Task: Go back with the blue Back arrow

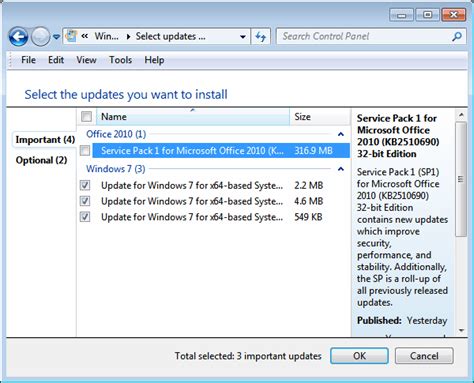Action: pos(18,36)
